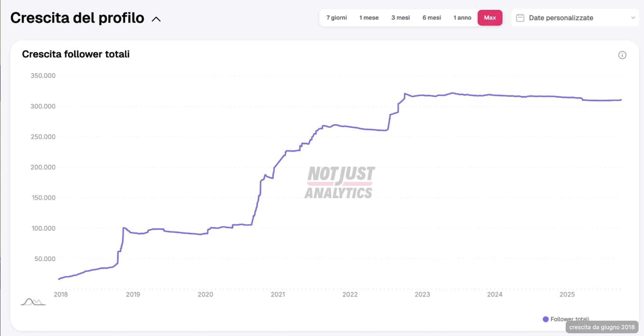
Task: Click the purple Follower totali legend dot
Action: point(546,319)
